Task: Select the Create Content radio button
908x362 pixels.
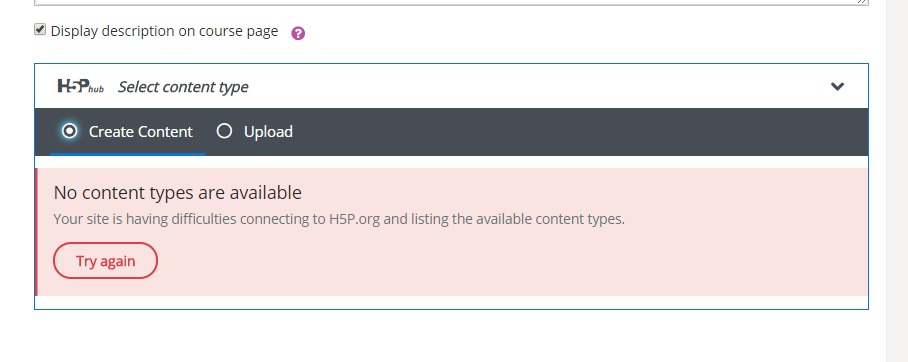Action: (69, 131)
